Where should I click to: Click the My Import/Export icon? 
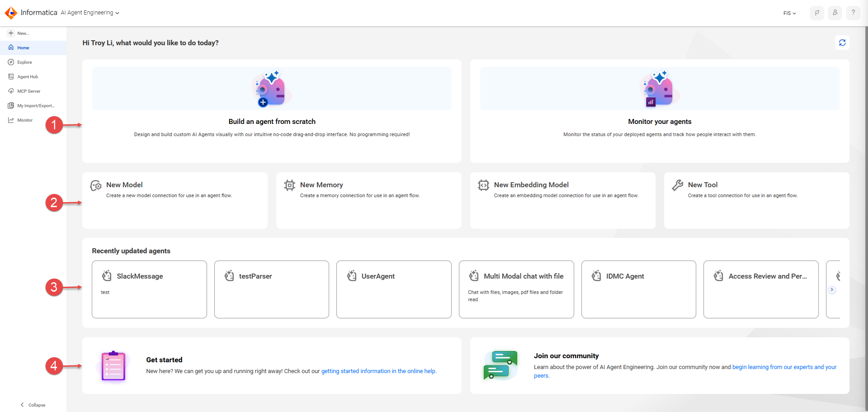pos(11,105)
